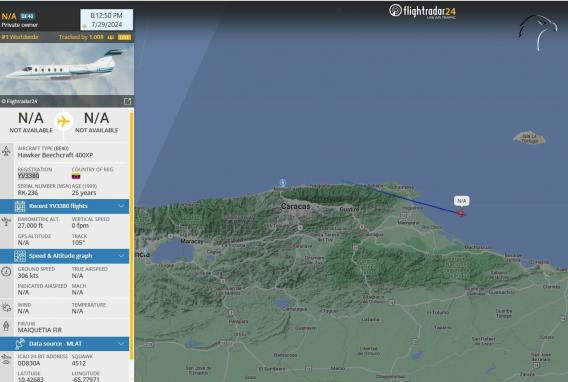Expand Speed & Altitude graph chevron

[121, 256]
